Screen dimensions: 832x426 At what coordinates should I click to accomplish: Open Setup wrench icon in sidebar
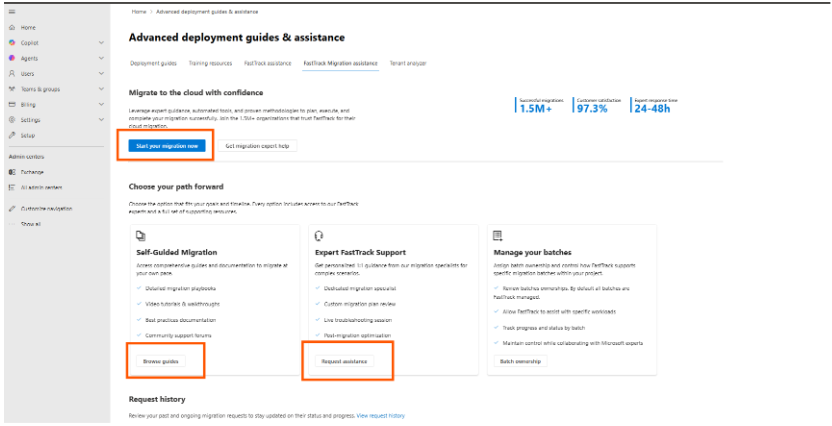pos(12,135)
